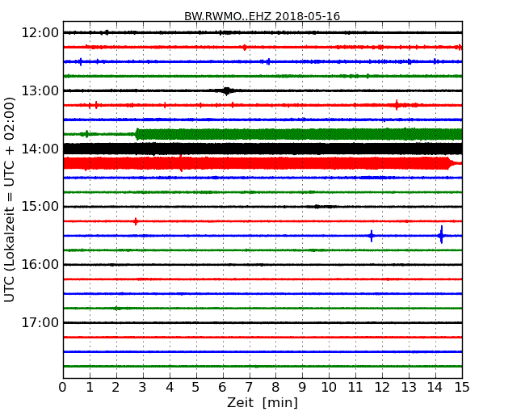Select the 17:00 y-axis time label

pos(40,322)
